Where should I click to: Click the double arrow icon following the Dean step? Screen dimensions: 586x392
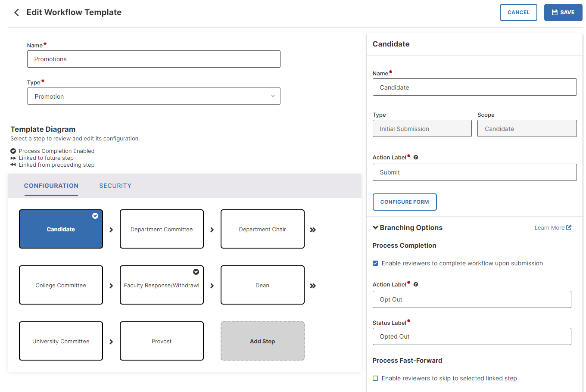pyautogui.click(x=313, y=285)
